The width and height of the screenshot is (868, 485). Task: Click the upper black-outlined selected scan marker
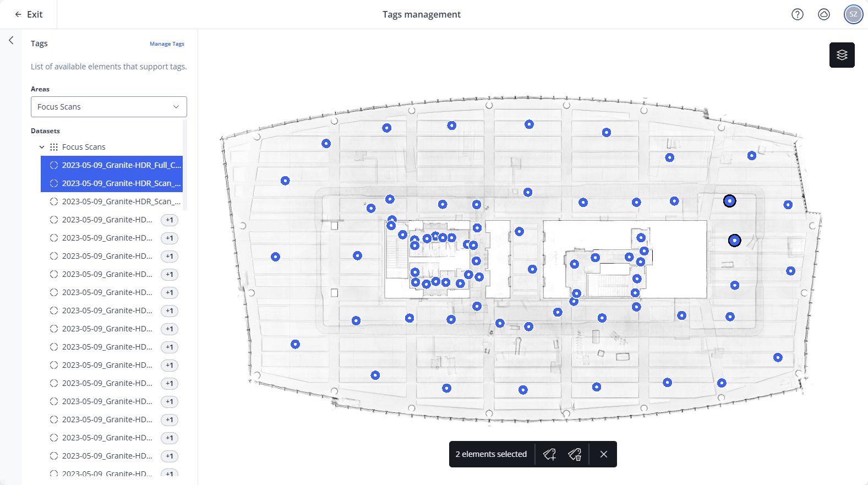click(729, 201)
